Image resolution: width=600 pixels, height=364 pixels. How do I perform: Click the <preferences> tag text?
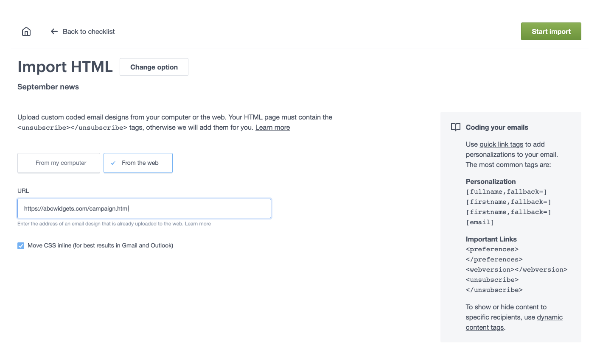pos(492,250)
